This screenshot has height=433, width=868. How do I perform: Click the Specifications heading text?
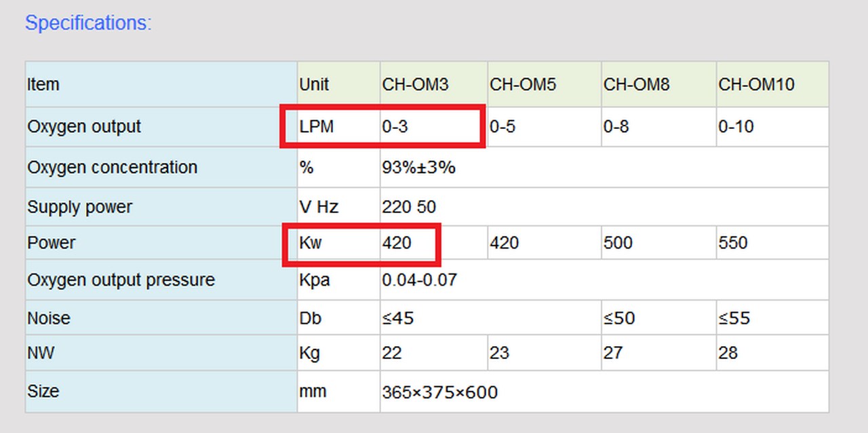(88, 23)
